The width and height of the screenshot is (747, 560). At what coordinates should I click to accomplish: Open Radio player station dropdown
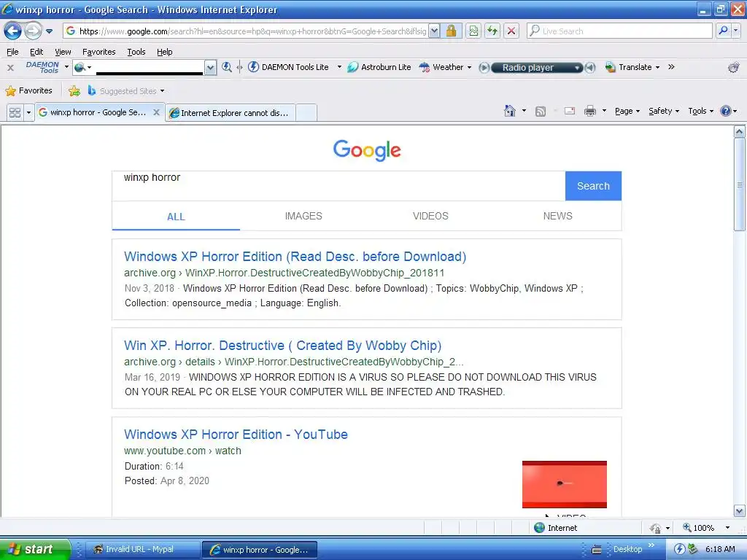click(x=577, y=68)
